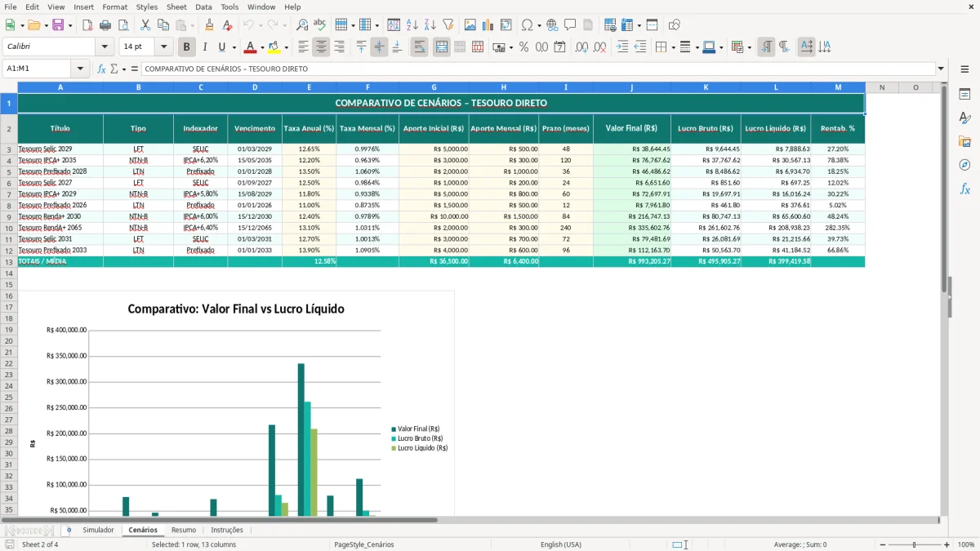Apply red font color swatch
This screenshot has height=551, width=980.
(x=251, y=47)
